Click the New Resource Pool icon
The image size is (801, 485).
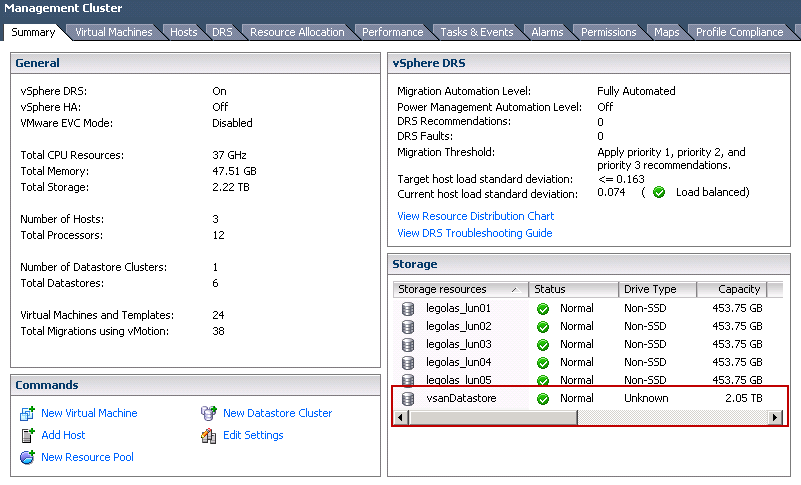coord(28,457)
